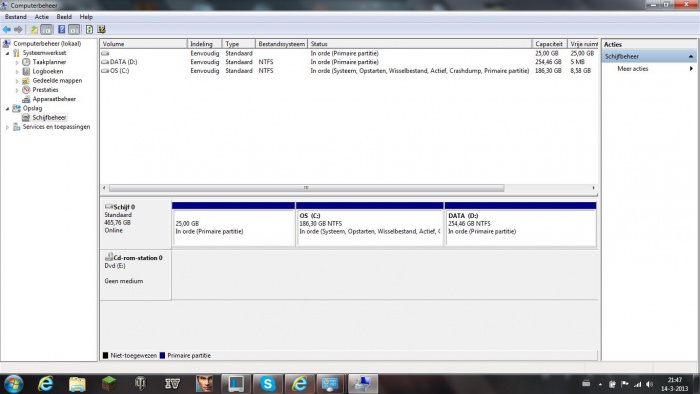Open Windows Explorer from taskbar
This screenshot has height=394, width=700.
click(77, 384)
